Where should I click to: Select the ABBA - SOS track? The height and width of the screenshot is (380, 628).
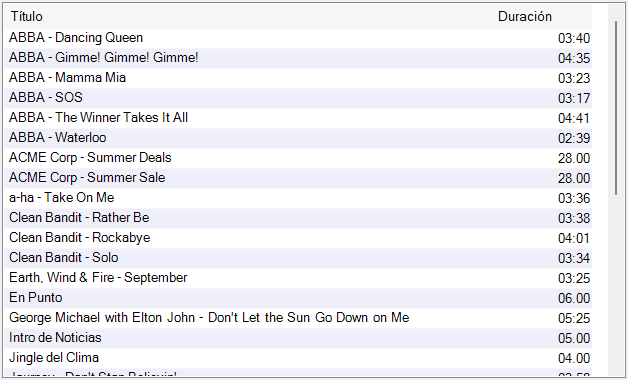point(298,98)
